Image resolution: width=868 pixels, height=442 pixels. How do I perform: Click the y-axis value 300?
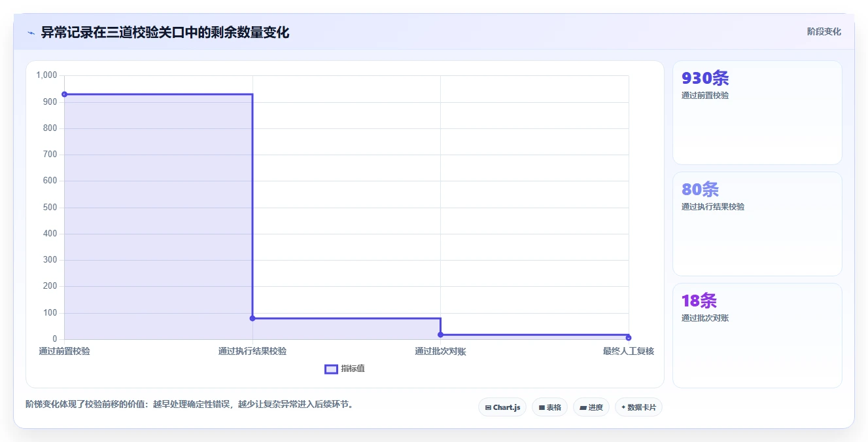point(50,260)
